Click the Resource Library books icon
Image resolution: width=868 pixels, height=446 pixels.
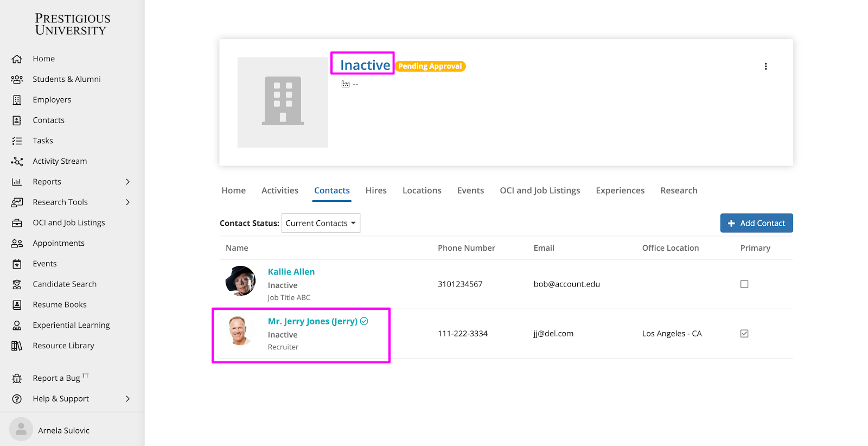click(x=17, y=346)
